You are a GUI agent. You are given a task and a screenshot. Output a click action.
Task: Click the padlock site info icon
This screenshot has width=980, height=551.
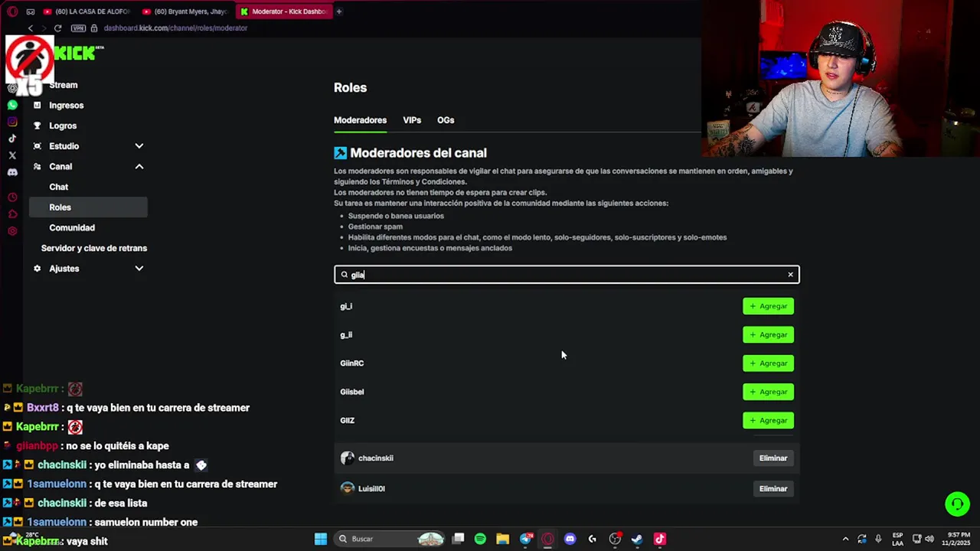(94, 28)
